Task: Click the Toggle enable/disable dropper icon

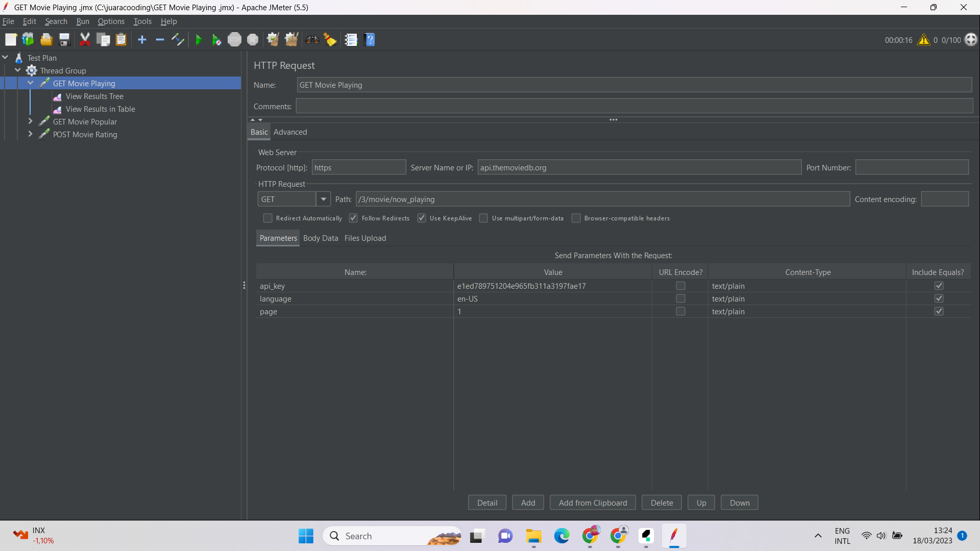Action: point(178,40)
